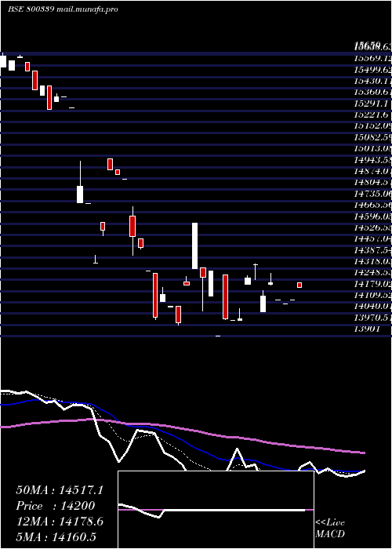Select the 14596.05 price level label
The width and height of the screenshot is (392, 549).
(x=372, y=216)
